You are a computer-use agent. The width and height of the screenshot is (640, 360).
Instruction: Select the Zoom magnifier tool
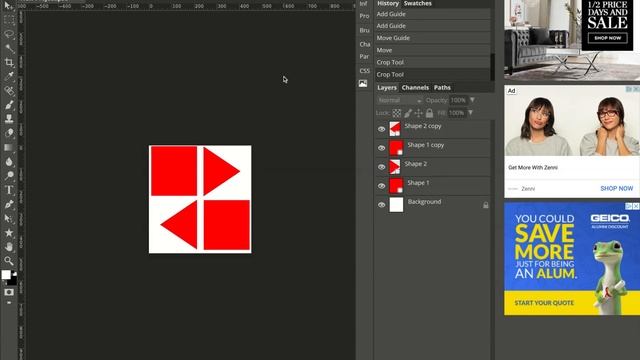tap(9, 260)
